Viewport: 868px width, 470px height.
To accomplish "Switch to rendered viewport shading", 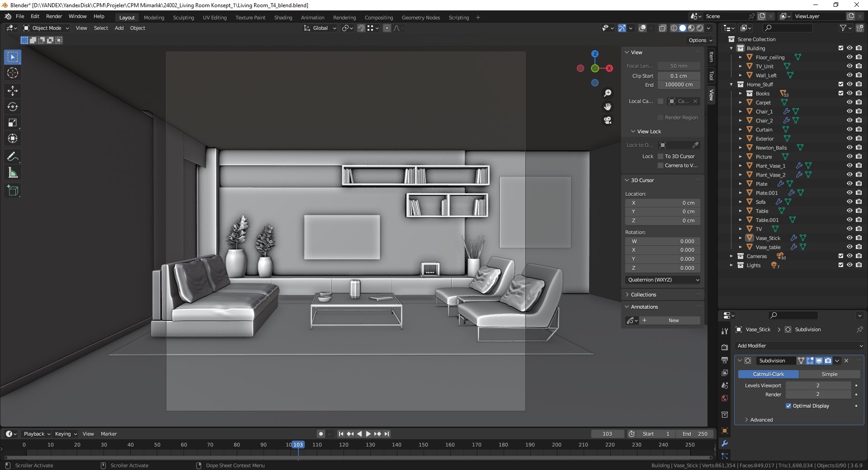I will 700,28.
